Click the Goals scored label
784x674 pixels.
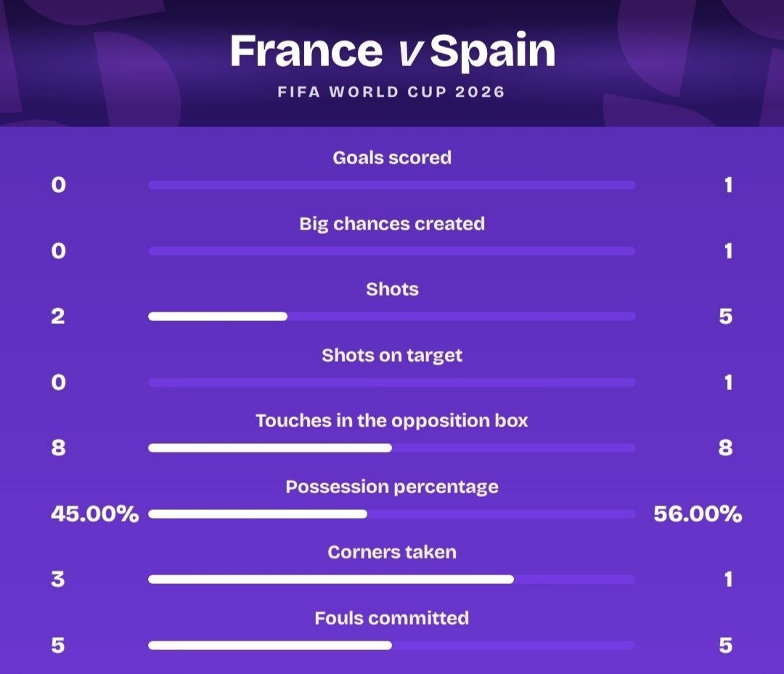(x=392, y=158)
